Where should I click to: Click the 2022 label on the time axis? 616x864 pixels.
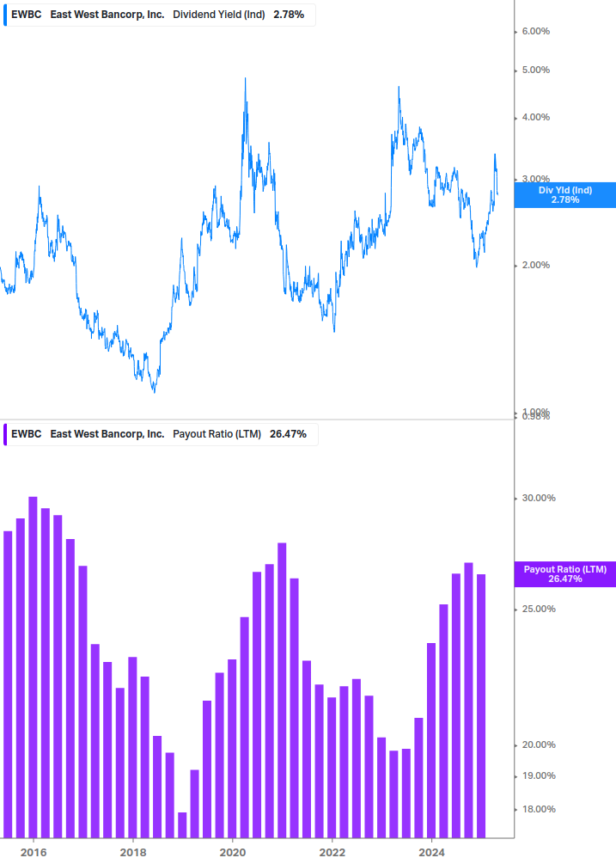pyautogui.click(x=332, y=853)
